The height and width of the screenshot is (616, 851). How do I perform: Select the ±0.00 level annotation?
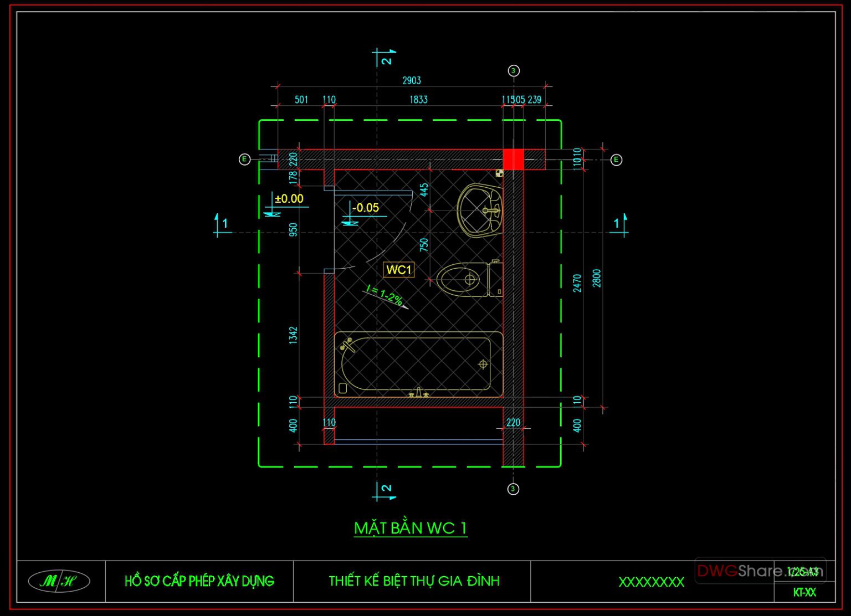(290, 197)
